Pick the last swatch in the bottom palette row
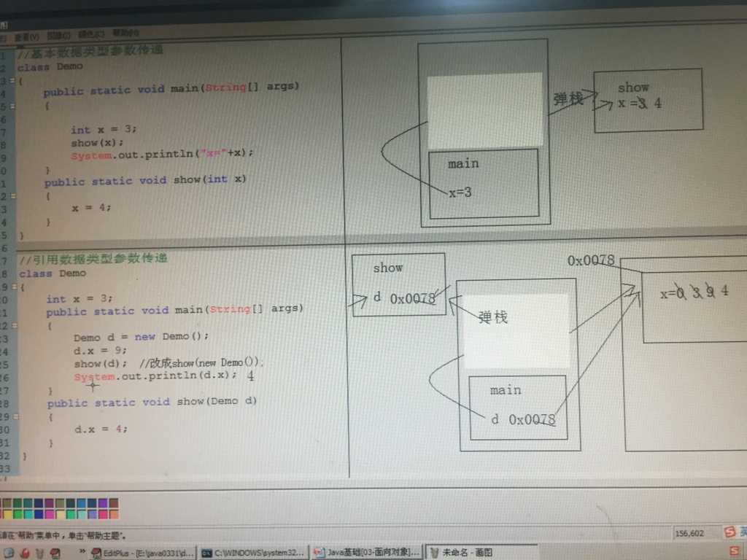This screenshot has width=747, height=560. pyautogui.click(x=113, y=515)
